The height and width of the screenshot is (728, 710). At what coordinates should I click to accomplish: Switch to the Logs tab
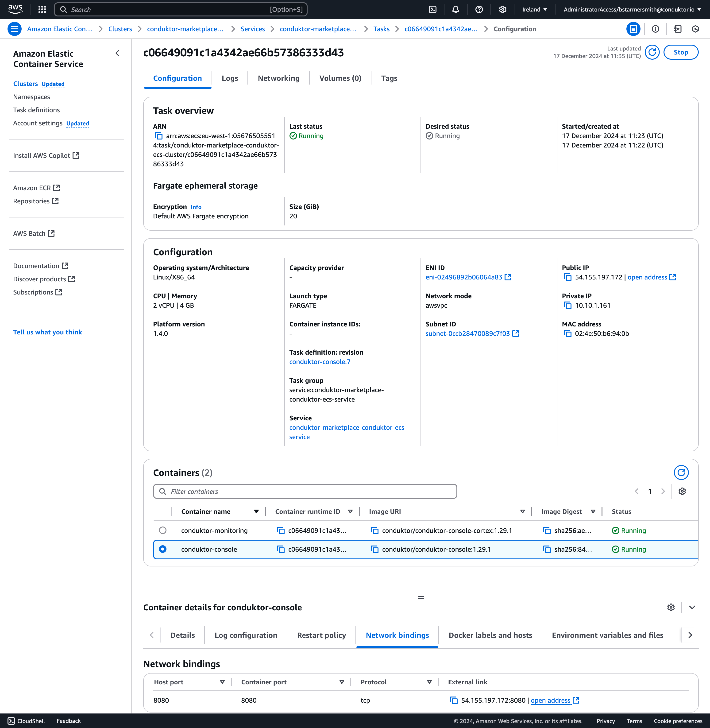(x=230, y=78)
